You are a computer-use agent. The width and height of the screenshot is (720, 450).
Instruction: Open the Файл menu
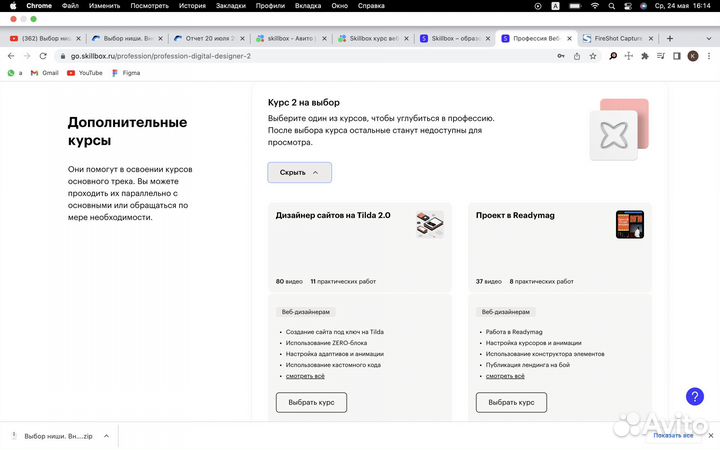[x=70, y=6]
